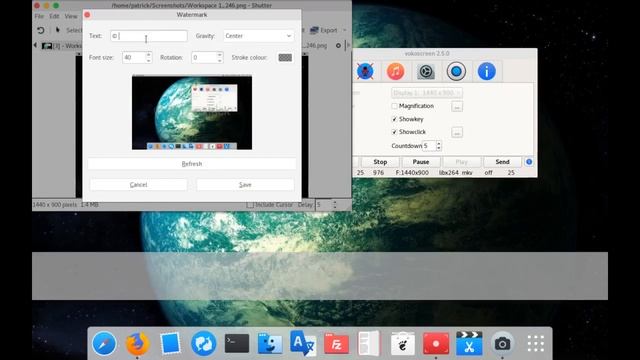Open vokoscreen audio settings tab with microphone icon
Viewport: 640px width, 360px height.
pyautogui.click(x=365, y=71)
